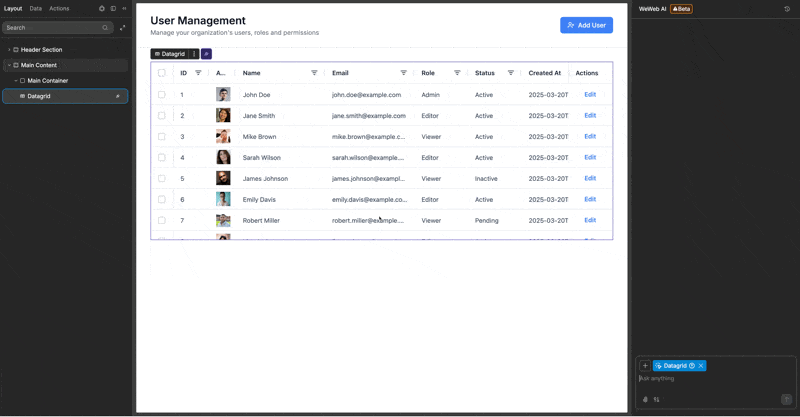The width and height of the screenshot is (800, 417).
Task: Click the Inactive status cell for James Johnson
Action: pos(486,179)
